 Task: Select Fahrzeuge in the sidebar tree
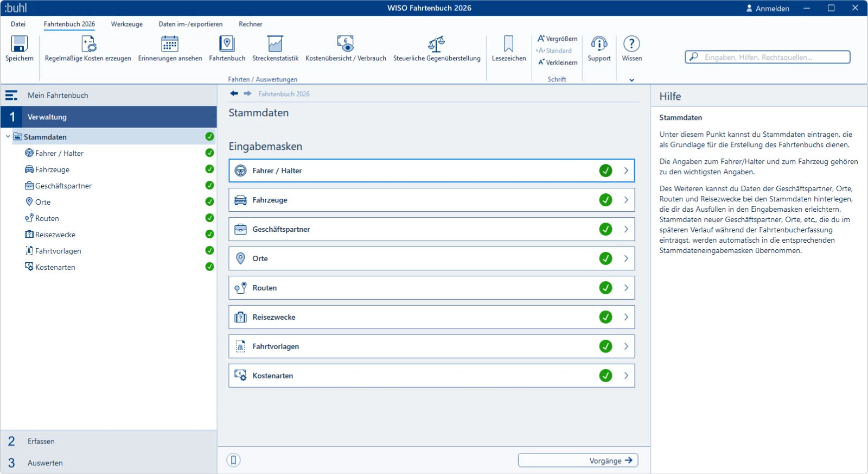52,169
